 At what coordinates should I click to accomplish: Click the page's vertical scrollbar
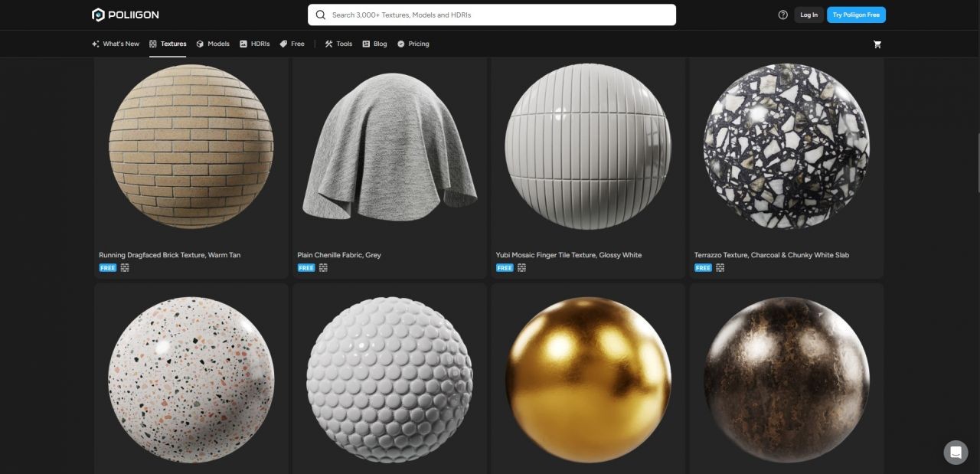(x=976, y=161)
